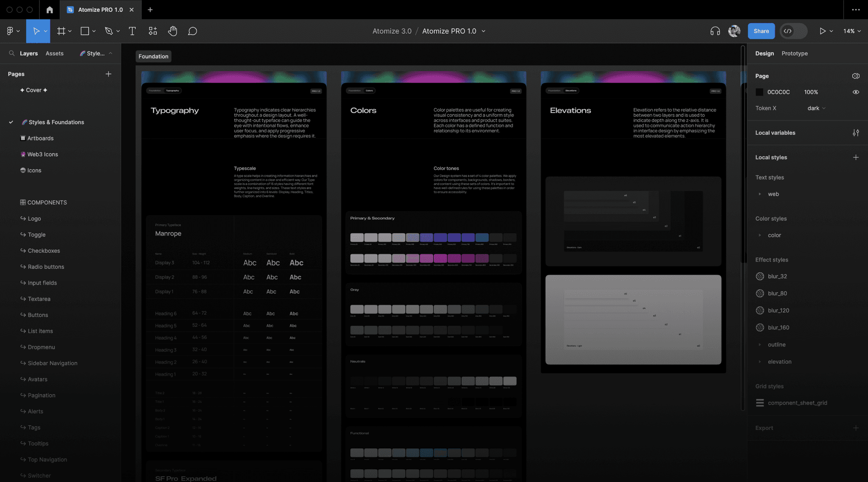Open the comments tool
This screenshot has width=868, height=482.
click(x=192, y=30)
